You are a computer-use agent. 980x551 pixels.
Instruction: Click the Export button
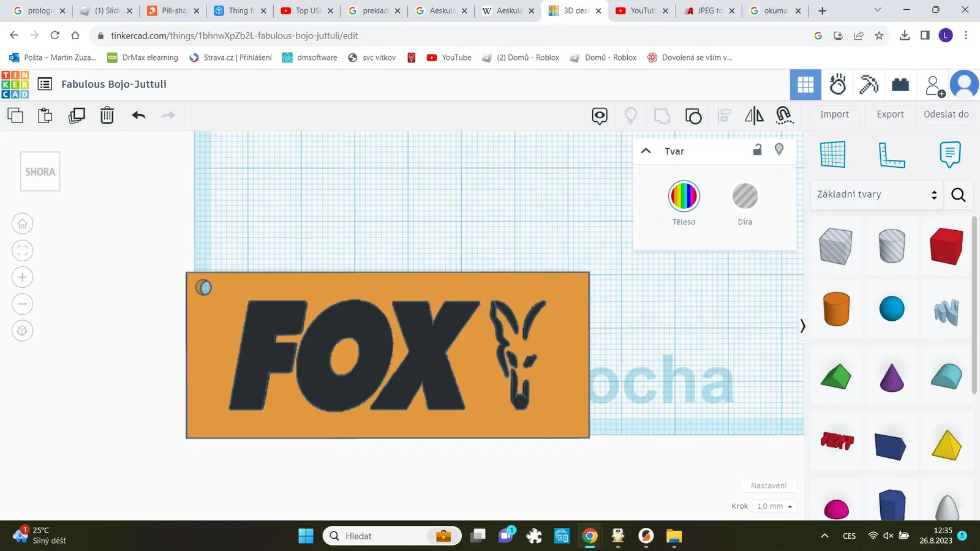click(890, 114)
